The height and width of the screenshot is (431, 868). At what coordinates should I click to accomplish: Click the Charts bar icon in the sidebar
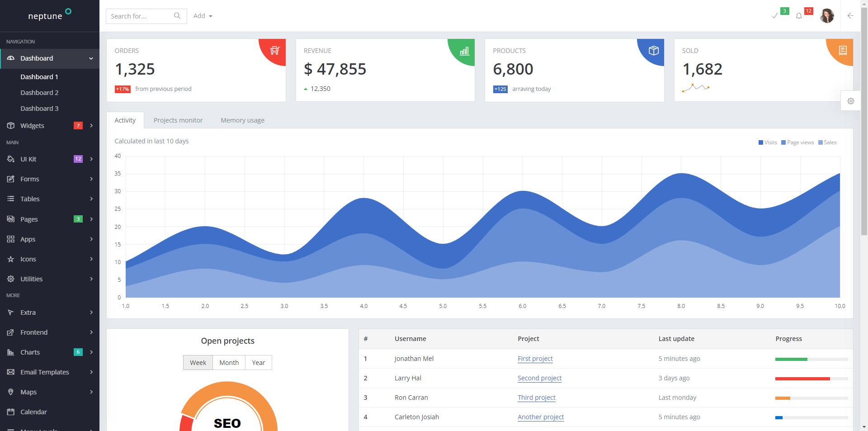point(11,352)
